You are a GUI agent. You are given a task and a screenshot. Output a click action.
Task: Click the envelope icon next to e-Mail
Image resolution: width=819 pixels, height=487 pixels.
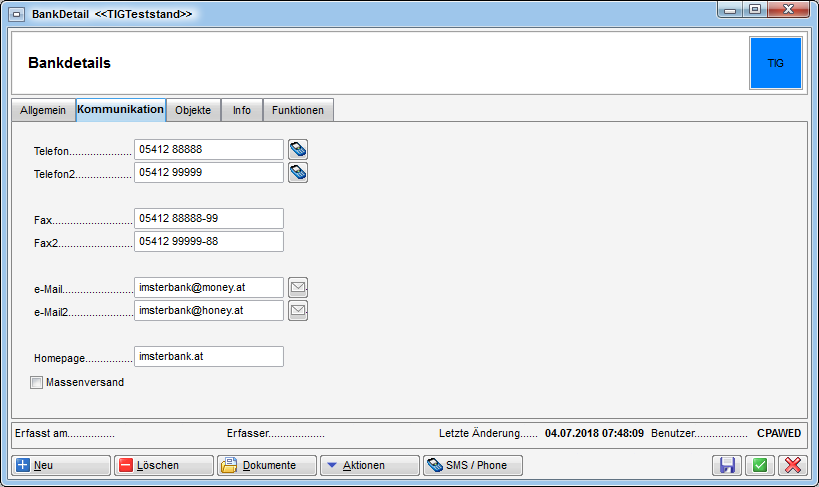click(298, 288)
